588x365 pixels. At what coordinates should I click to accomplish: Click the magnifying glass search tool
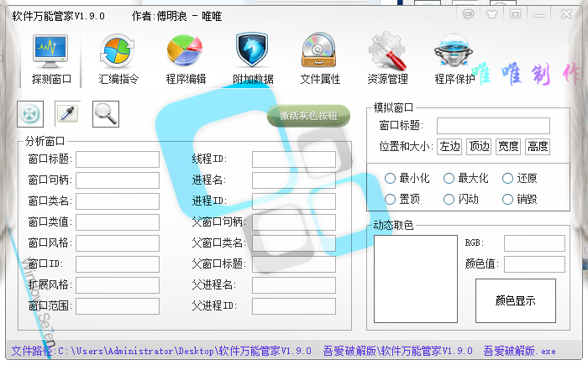(x=106, y=114)
